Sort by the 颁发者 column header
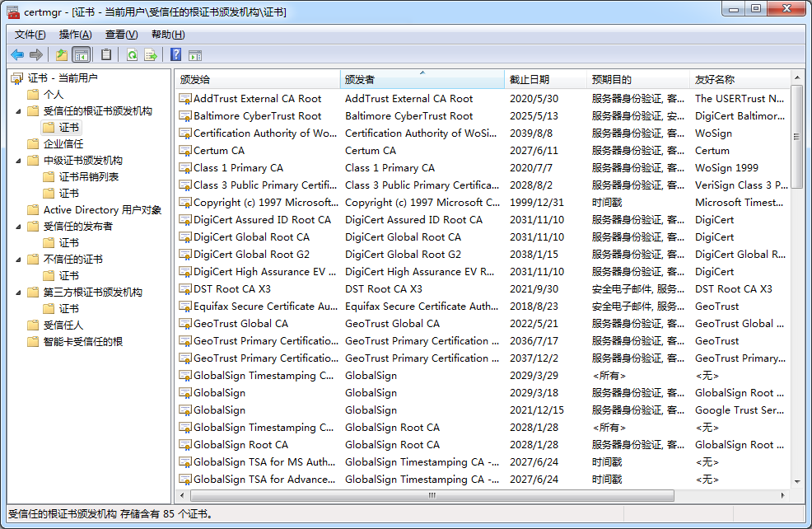Image resolution: width=812 pixels, height=529 pixels. click(x=422, y=79)
